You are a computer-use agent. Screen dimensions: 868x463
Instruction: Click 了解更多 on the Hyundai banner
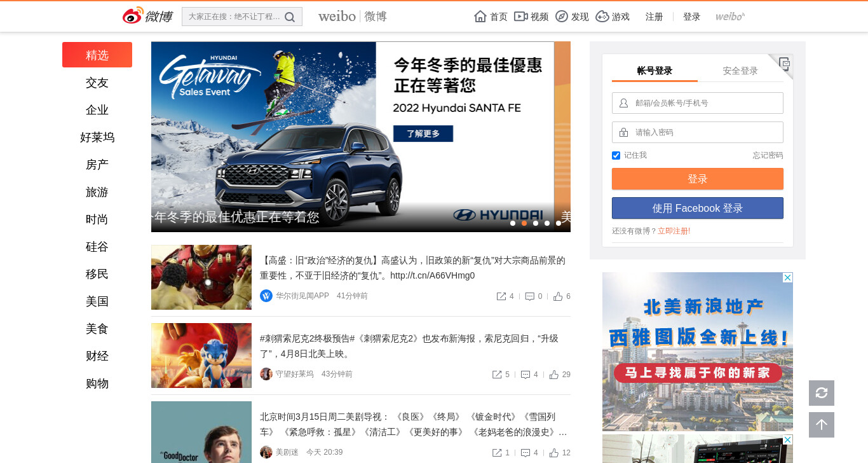pyautogui.click(x=423, y=134)
